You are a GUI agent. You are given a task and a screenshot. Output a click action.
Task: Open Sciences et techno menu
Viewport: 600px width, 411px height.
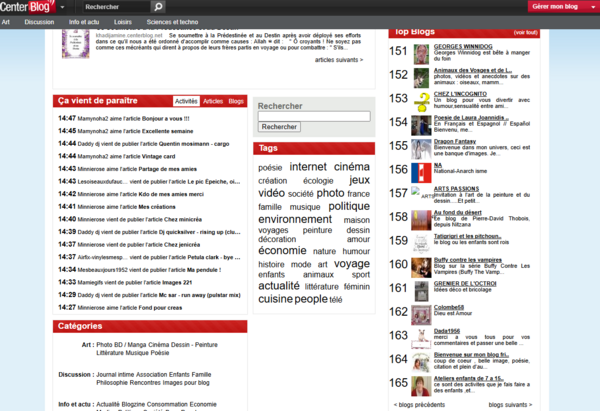pyautogui.click(x=172, y=22)
